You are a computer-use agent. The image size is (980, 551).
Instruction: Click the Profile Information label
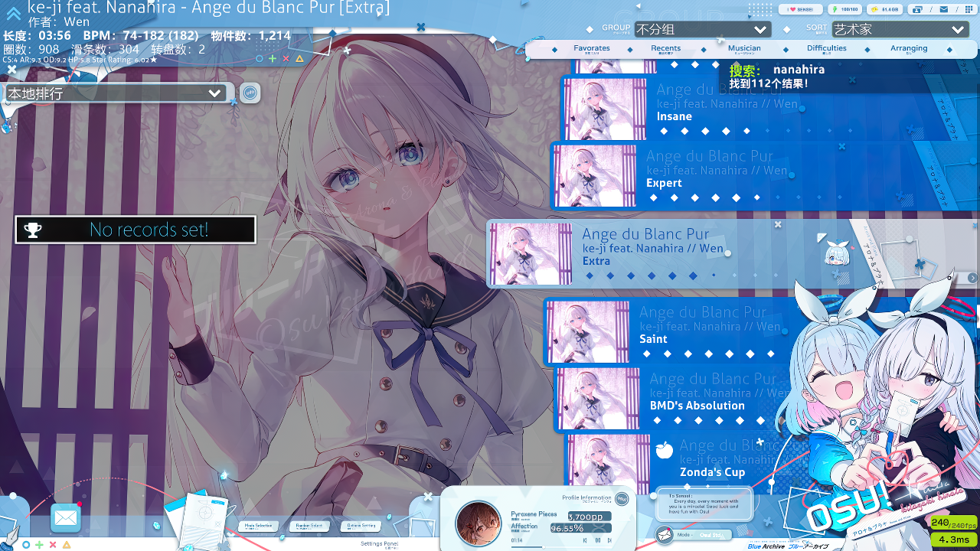coord(586,498)
